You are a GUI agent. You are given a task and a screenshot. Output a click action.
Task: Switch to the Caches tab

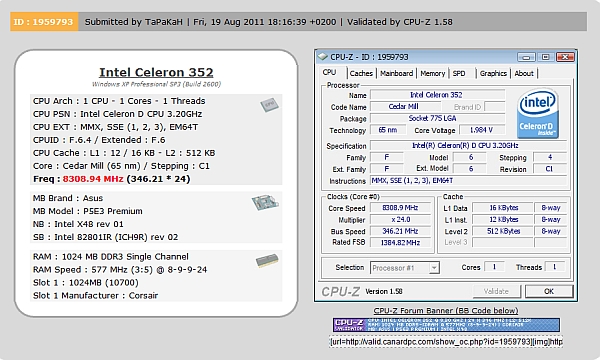(361, 73)
